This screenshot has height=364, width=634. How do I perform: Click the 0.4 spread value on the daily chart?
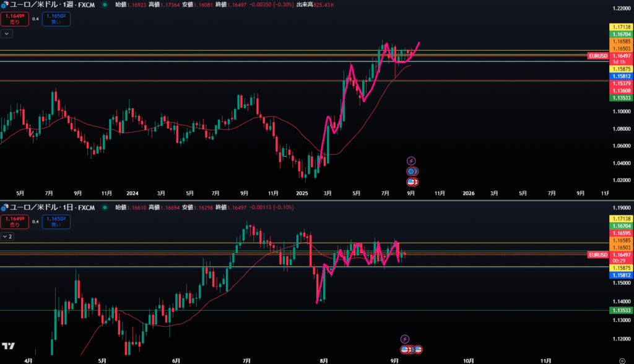35,222
